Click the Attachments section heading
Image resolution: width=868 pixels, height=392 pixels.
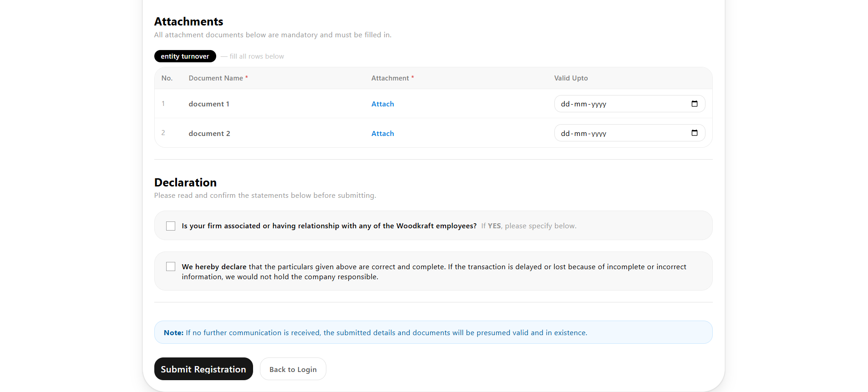coord(188,21)
